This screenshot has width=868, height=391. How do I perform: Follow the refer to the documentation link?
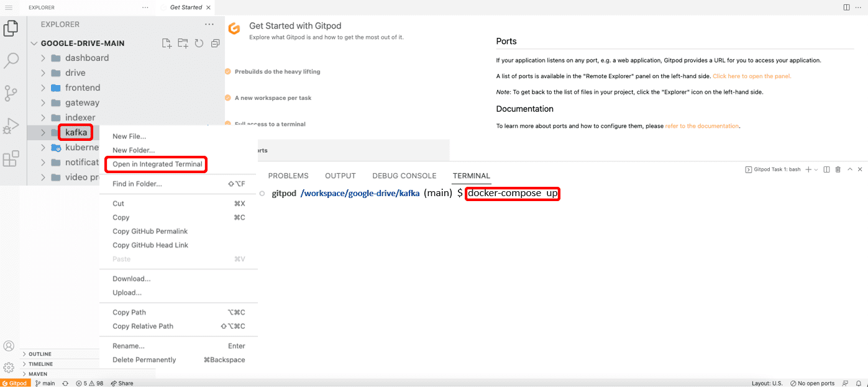(702, 126)
